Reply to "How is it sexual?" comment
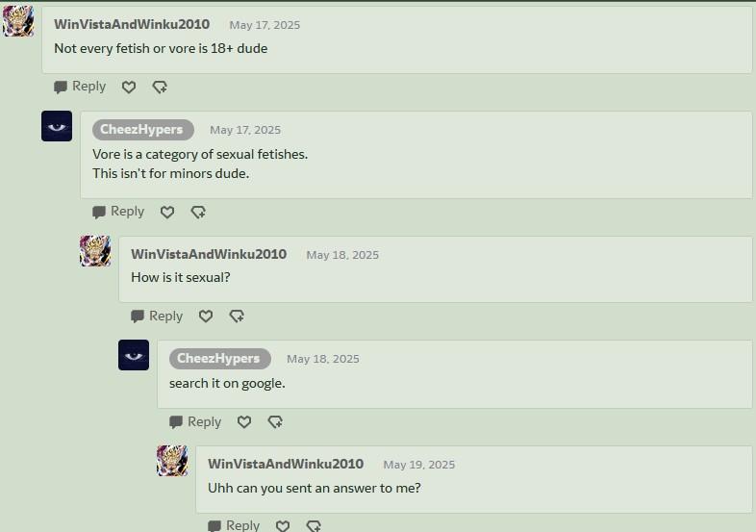This screenshot has width=756, height=532. (x=157, y=316)
